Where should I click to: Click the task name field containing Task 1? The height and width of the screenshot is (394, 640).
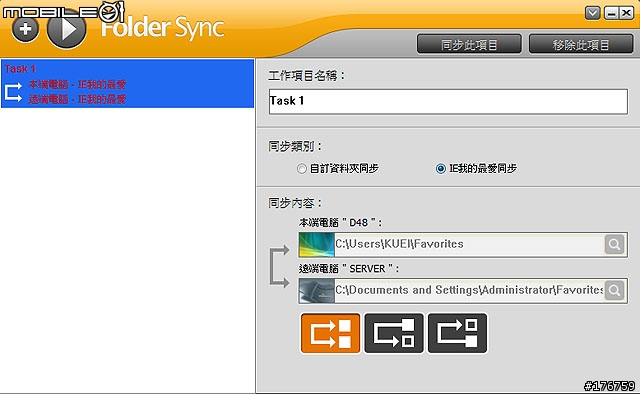click(448, 101)
